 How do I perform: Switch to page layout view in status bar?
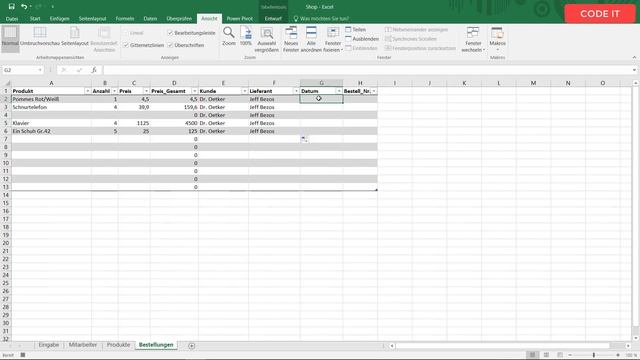point(546,355)
